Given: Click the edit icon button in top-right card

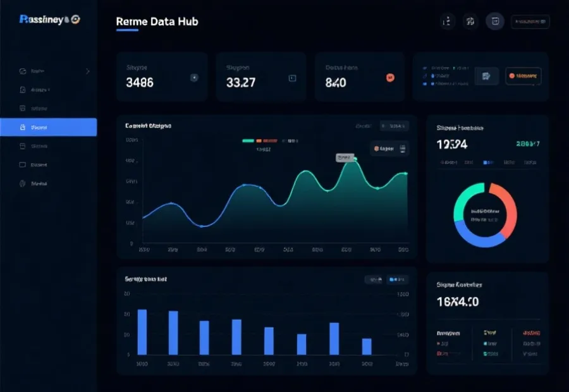Looking at the screenshot, I should point(486,76).
